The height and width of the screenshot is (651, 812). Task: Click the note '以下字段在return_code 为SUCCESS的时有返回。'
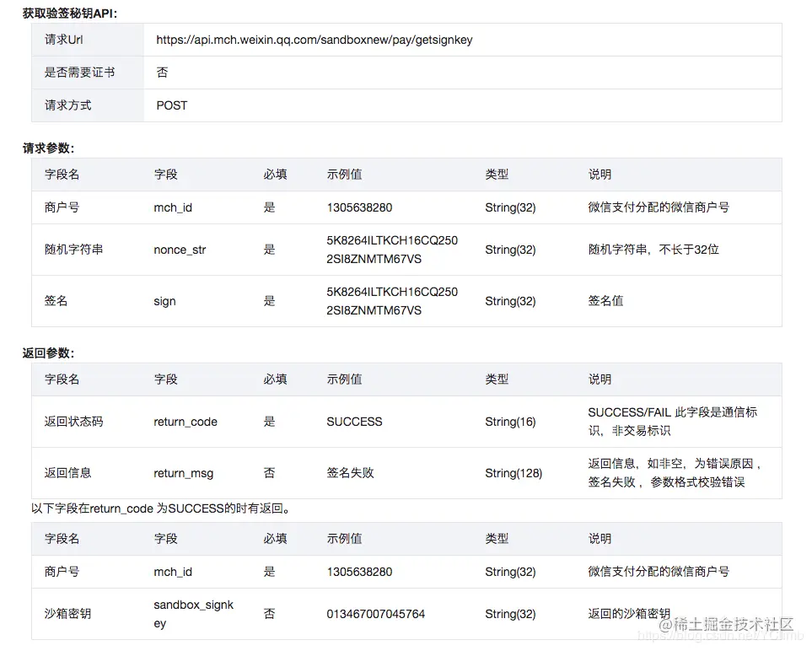pyautogui.click(x=160, y=508)
